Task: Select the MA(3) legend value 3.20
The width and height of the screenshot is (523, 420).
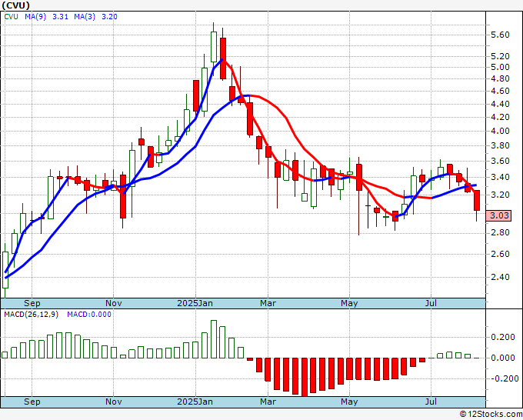Action: (109, 17)
